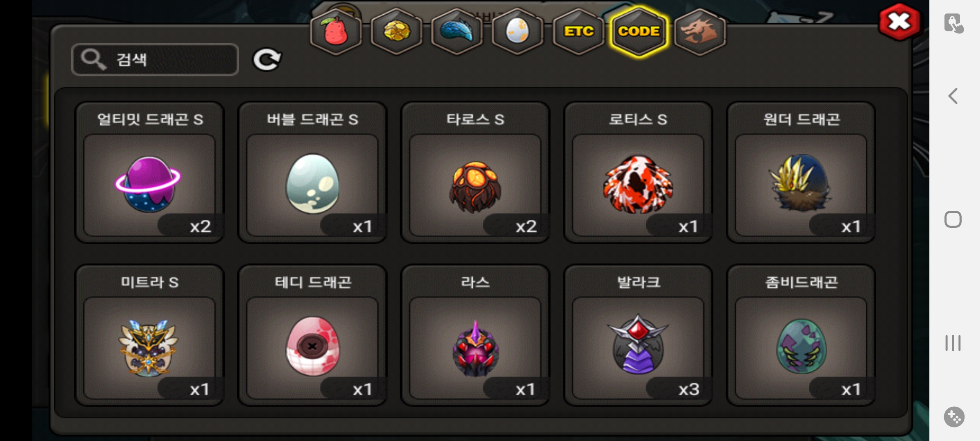Open the spotted egg category tab
This screenshot has height=441, width=980.
click(x=517, y=31)
